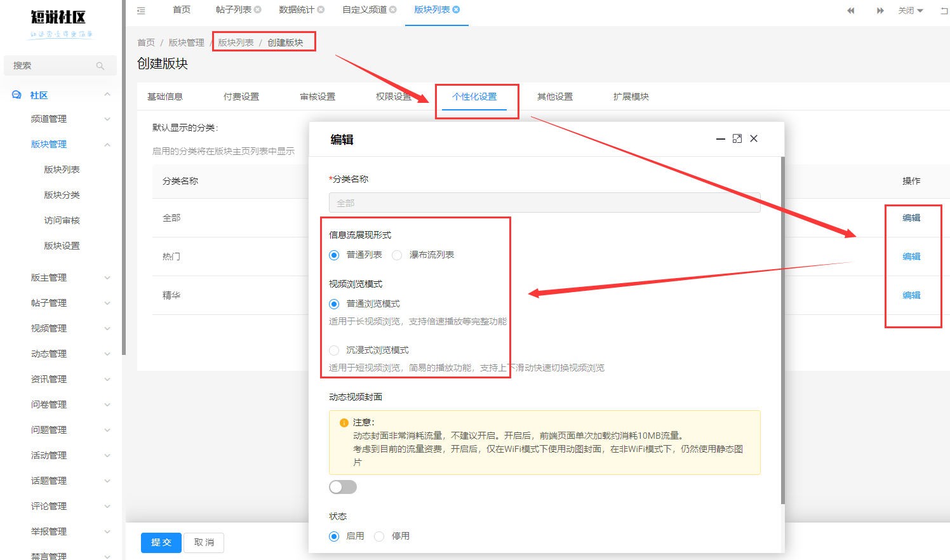This screenshot has width=950, height=560.
Task: Expand 频道管理 submenu
Action: [x=107, y=119]
